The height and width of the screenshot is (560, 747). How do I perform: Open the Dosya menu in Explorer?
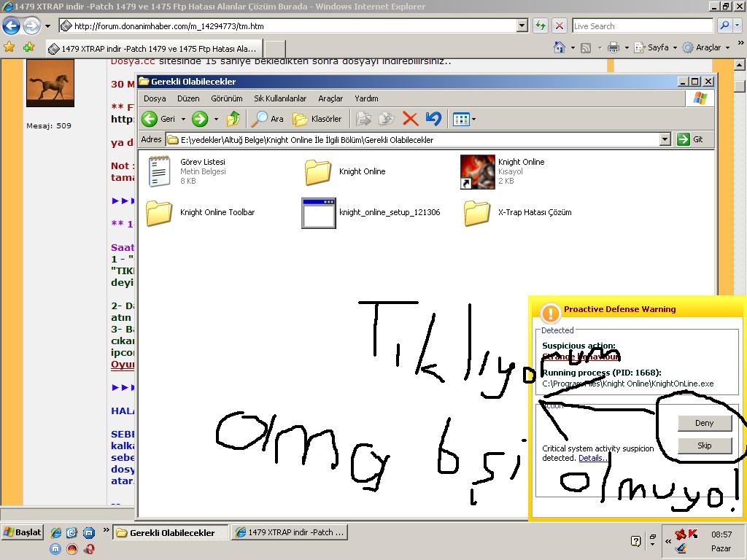(x=155, y=98)
